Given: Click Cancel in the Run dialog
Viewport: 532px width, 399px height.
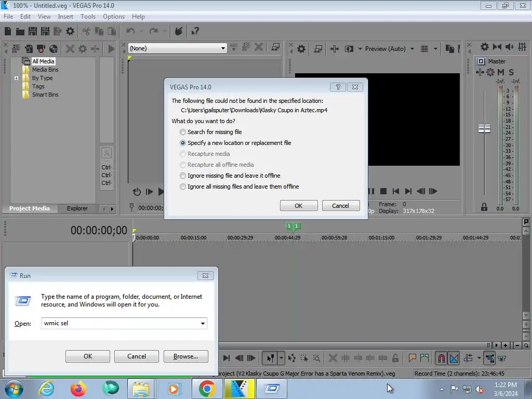Looking at the screenshot, I should point(137,356).
